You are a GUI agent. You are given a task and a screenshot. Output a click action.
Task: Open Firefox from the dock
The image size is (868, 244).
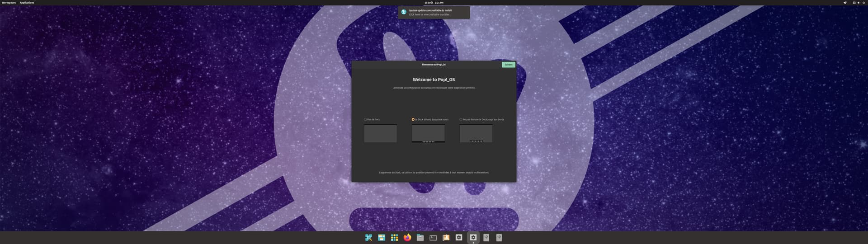(x=407, y=238)
